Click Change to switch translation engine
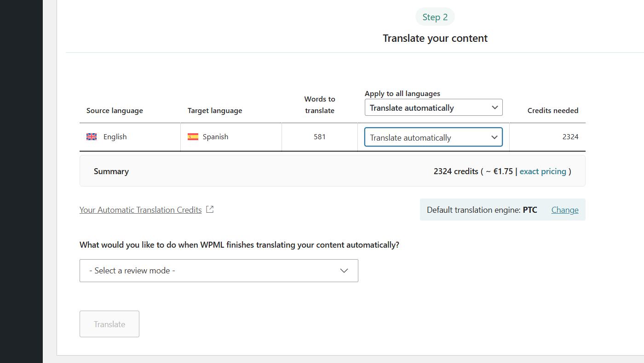The image size is (644, 363). pyautogui.click(x=565, y=210)
